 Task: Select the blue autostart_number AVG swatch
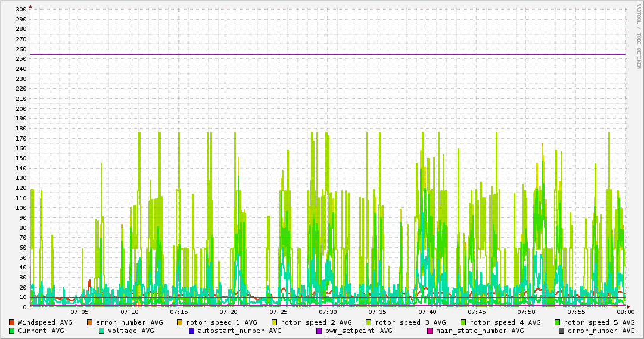click(x=192, y=331)
